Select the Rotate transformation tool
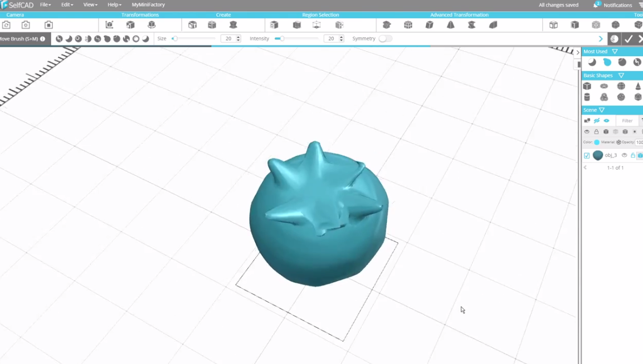 [x=152, y=25]
